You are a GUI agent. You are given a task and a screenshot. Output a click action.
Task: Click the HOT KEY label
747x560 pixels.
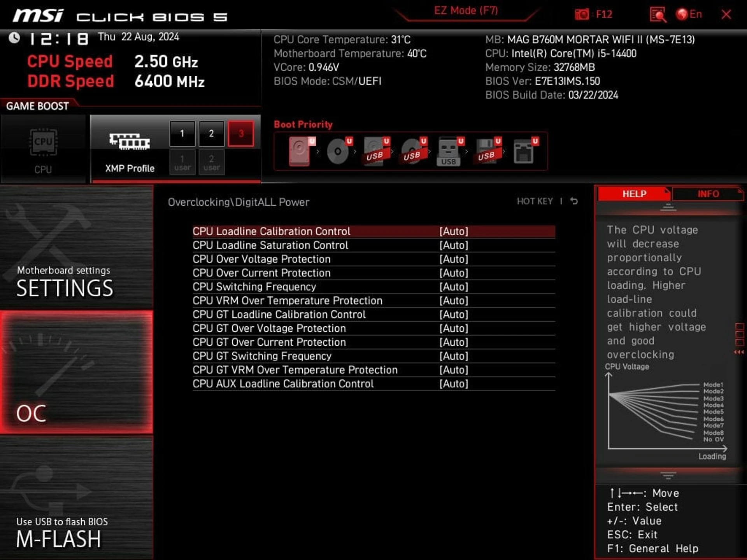[535, 201]
